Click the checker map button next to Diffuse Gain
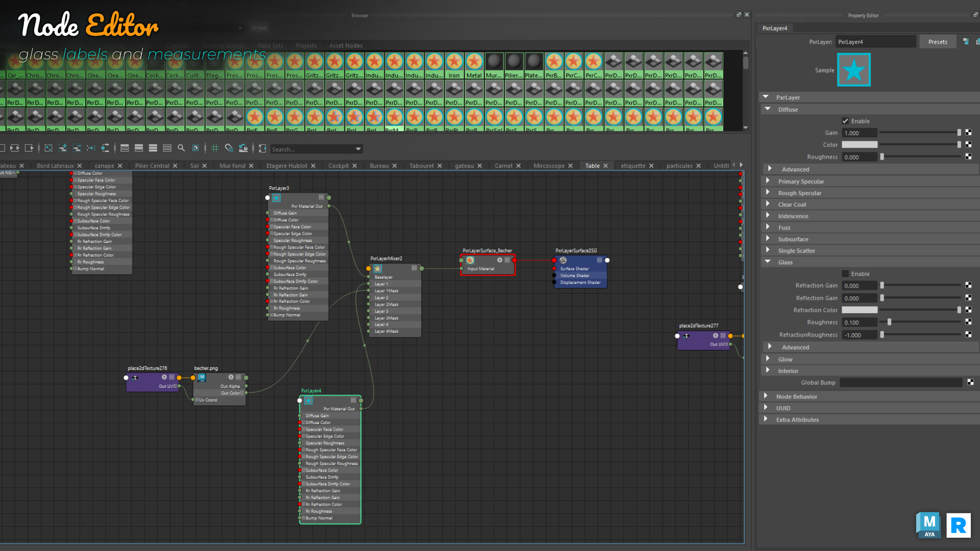 968,133
